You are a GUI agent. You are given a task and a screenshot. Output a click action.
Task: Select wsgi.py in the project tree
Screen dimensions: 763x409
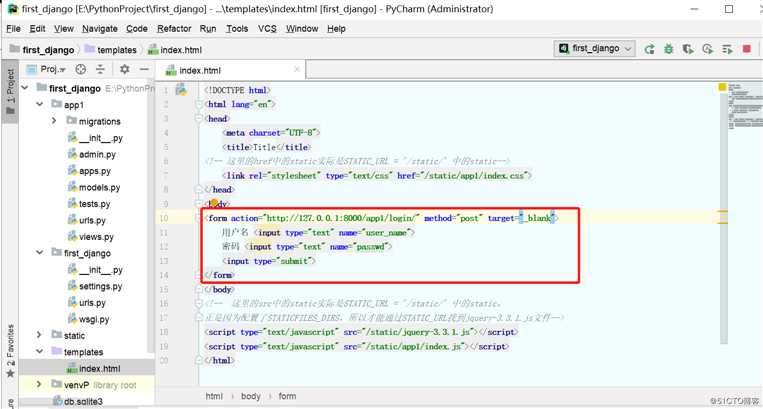click(94, 320)
